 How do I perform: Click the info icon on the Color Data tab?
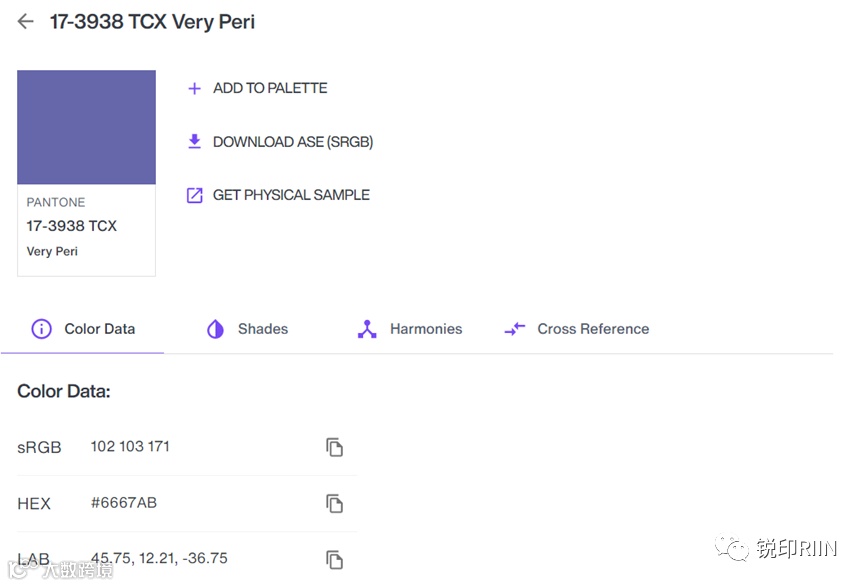click(x=41, y=329)
